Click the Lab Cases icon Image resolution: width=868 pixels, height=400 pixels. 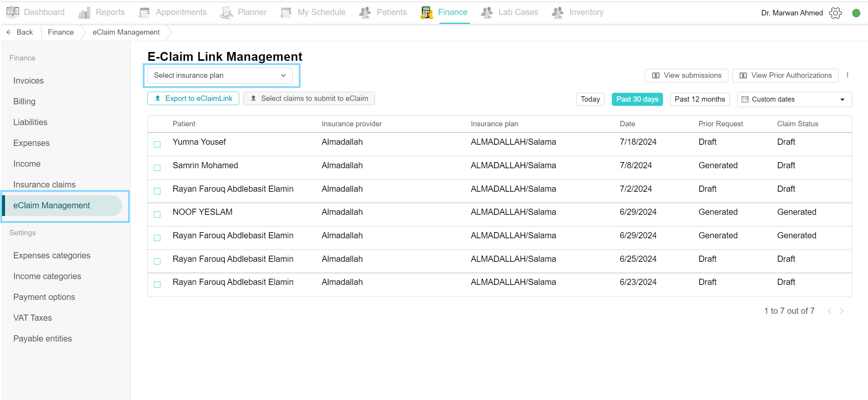(487, 13)
